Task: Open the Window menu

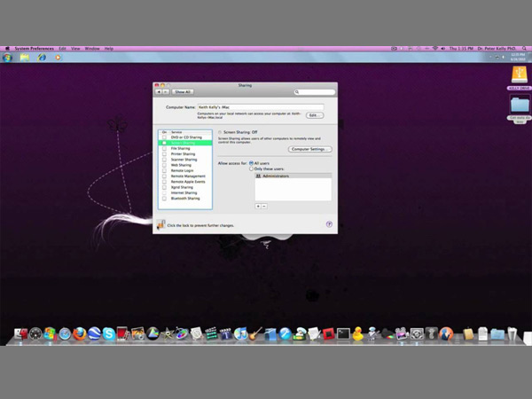Action: point(92,49)
